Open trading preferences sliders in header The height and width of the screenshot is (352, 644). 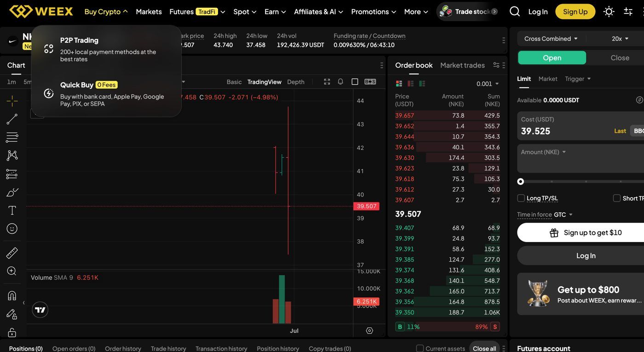(628, 12)
